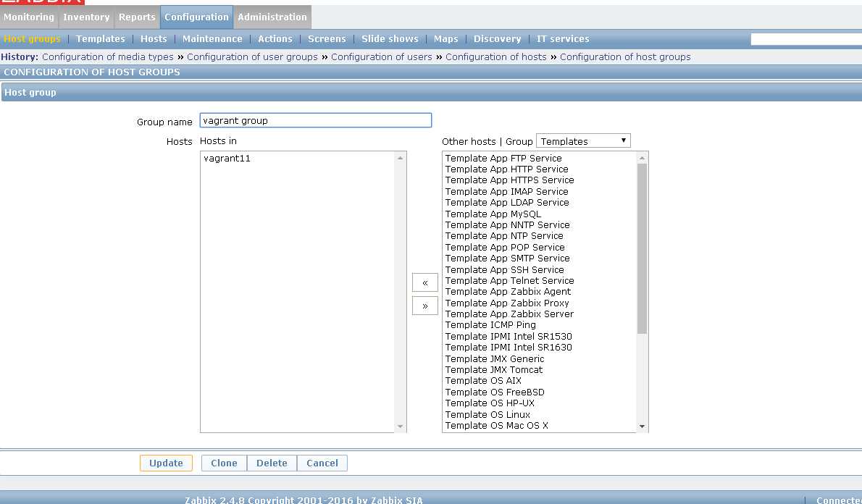Follow history link Configuration of hosts
The image size is (862, 504).
(x=496, y=57)
